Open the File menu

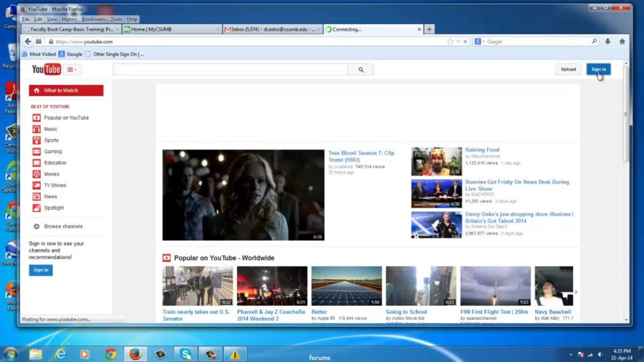[26, 19]
